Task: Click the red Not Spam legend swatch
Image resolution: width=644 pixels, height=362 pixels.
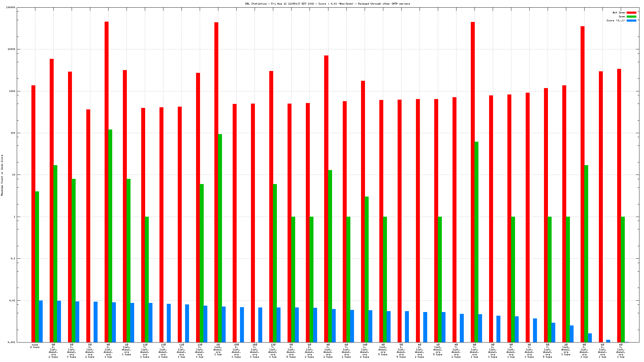Action: (631, 12)
